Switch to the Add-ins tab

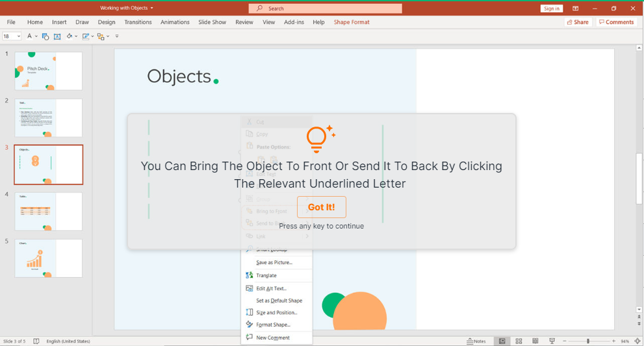point(294,22)
